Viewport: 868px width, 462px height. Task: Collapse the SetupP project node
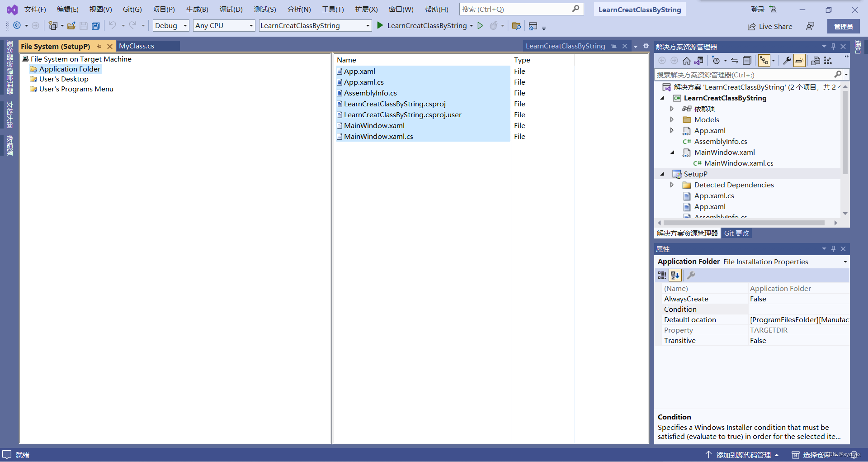pos(662,174)
